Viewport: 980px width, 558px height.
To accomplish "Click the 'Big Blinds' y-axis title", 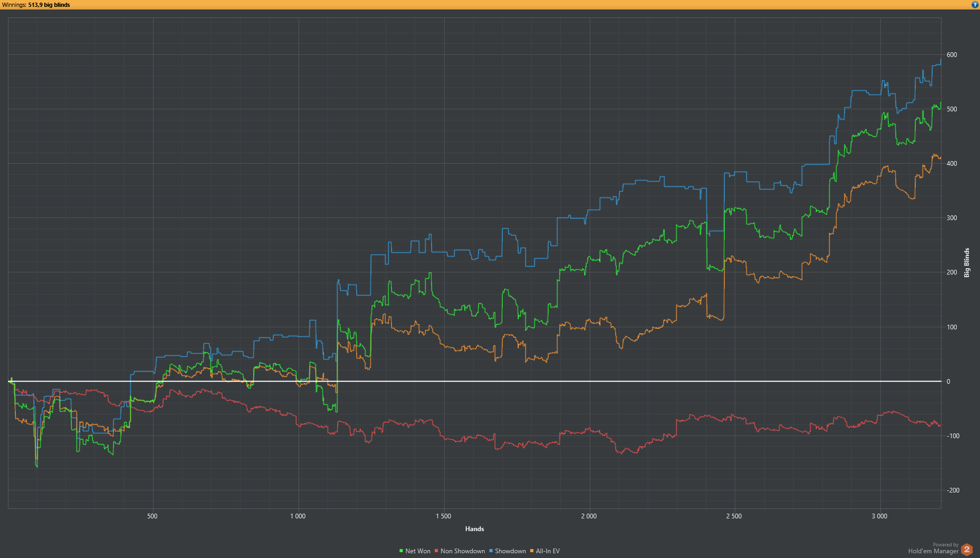I will point(967,263).
